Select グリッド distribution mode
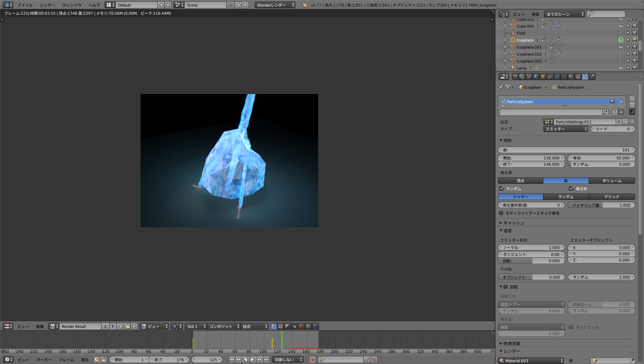Screen dimensions: 644x364 [612, 197]
